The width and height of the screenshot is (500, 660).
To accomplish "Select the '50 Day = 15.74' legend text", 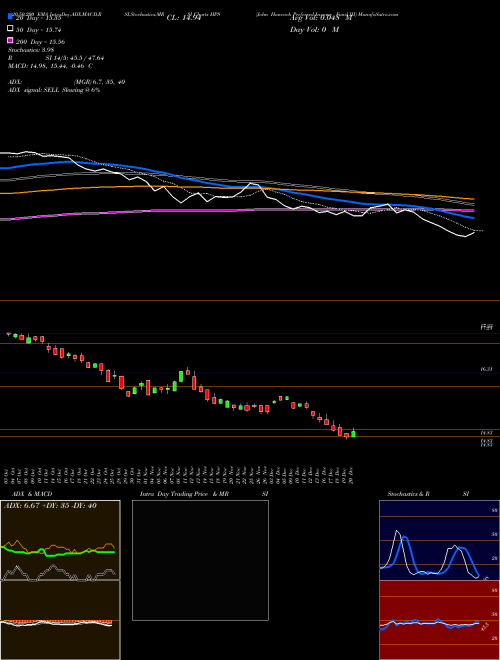I will click(38, 30).
